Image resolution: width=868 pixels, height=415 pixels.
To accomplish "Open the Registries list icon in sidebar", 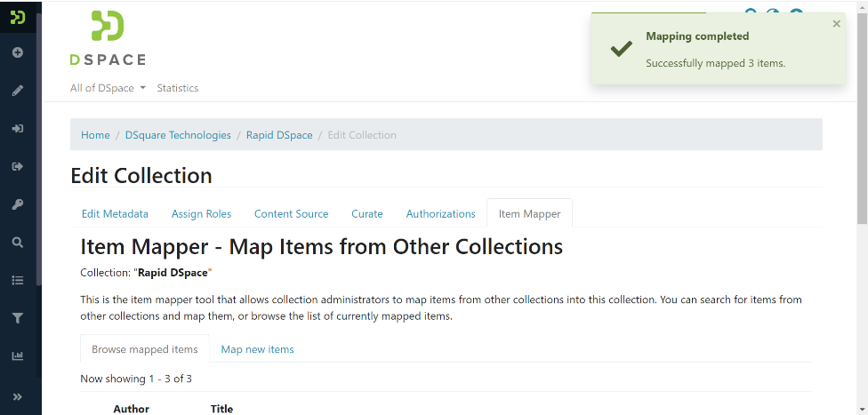I will point(18,280).
